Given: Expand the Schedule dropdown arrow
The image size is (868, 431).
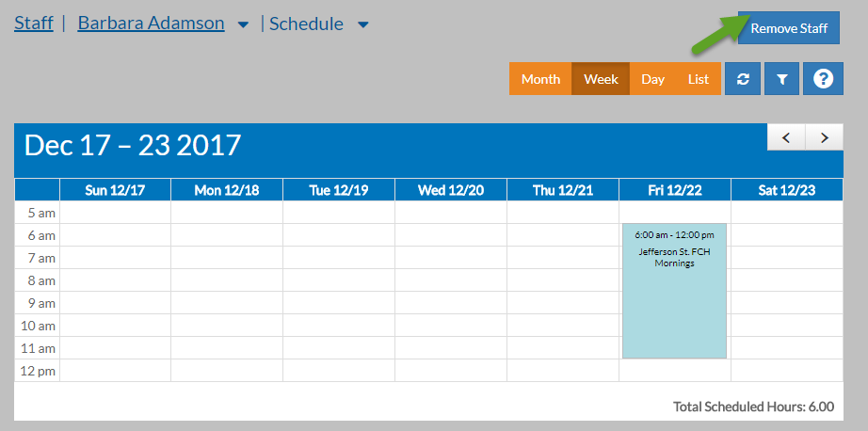Looking at the screenshot, I should [363, 24].
